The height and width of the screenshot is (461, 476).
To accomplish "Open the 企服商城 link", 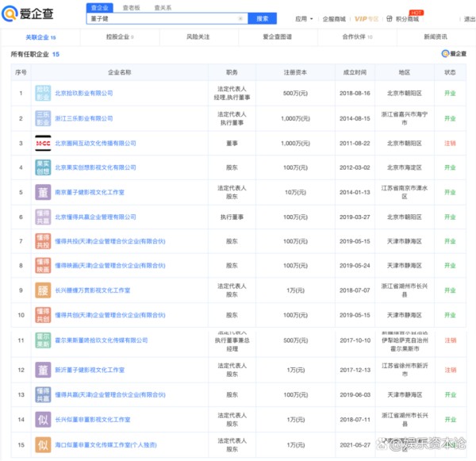I will click(334, 19).
